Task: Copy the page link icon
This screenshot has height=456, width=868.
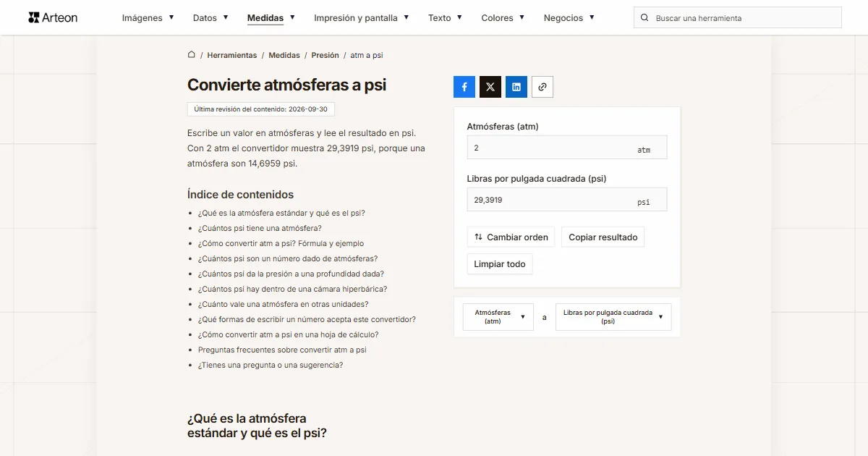Action: [x=542, y=87]
